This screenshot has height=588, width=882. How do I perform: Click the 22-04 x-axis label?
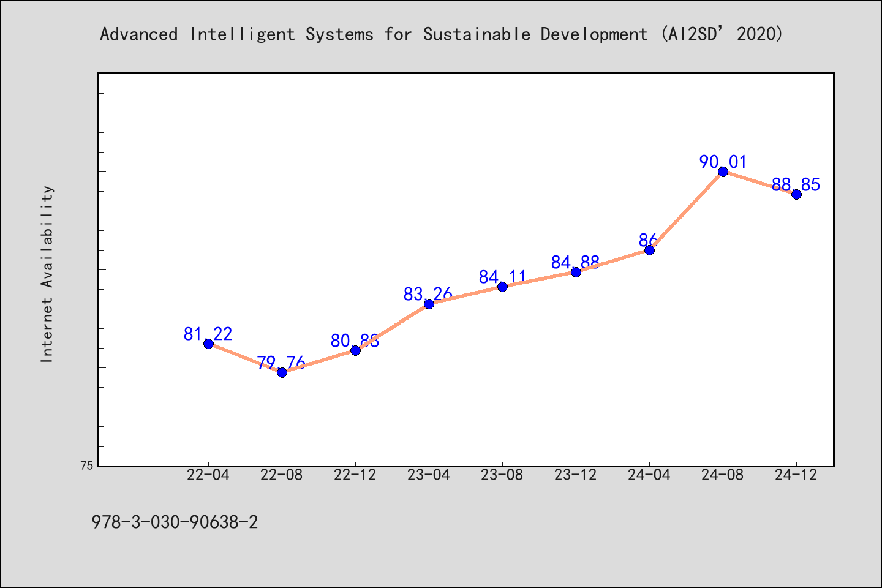click(x=208, y=475)
